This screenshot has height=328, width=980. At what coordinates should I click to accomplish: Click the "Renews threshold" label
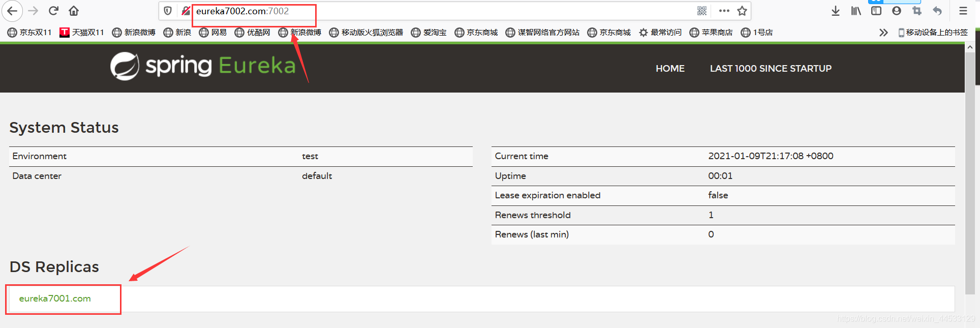click(x=533, y=215)
